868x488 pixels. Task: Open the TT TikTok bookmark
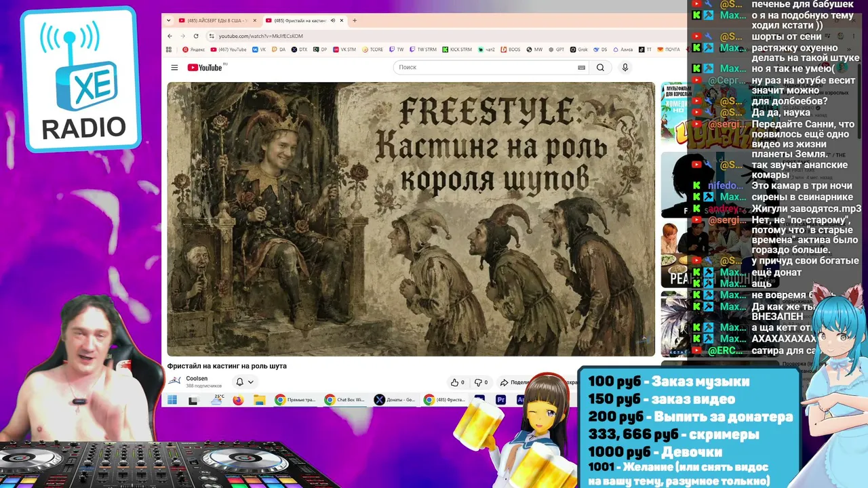point(645,49)
